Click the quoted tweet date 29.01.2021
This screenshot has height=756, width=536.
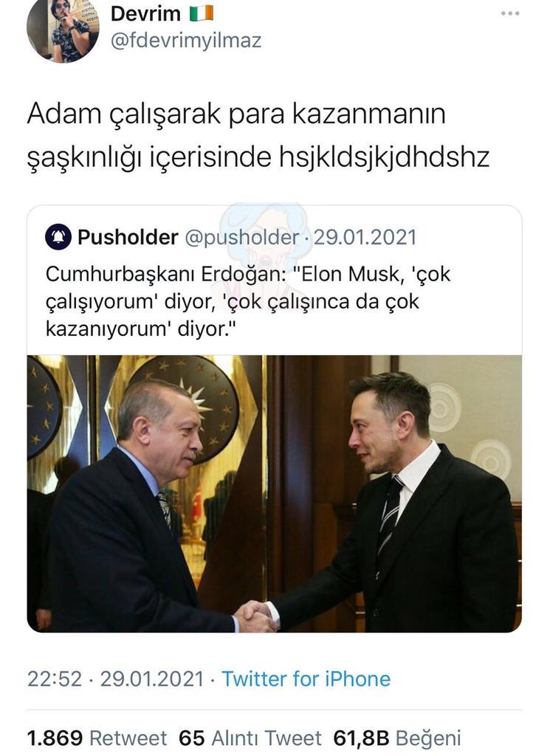point(365,237)
